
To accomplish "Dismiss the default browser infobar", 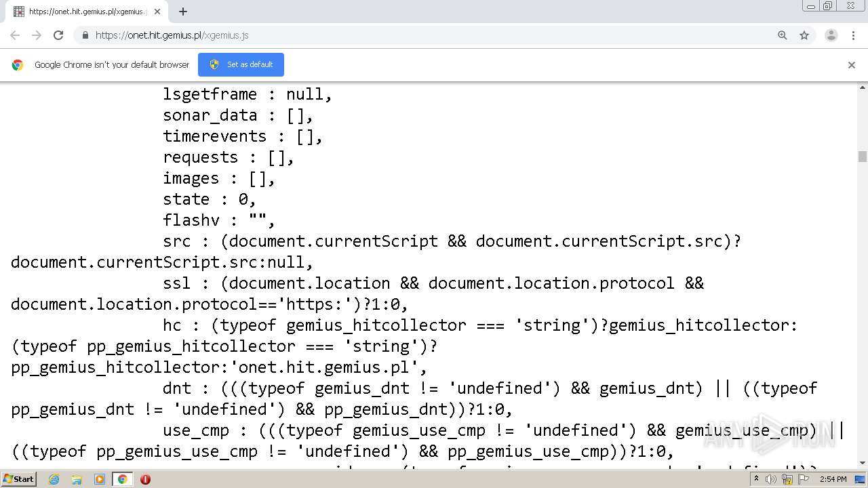I will [852, 65].
